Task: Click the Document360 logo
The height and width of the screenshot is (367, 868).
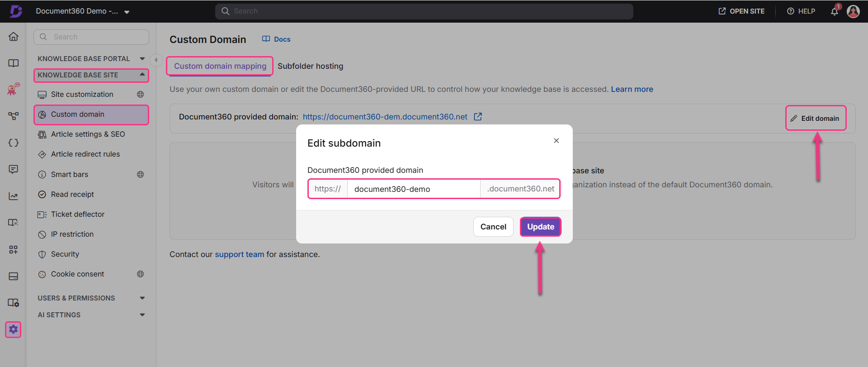Action: tap(16, 11)
